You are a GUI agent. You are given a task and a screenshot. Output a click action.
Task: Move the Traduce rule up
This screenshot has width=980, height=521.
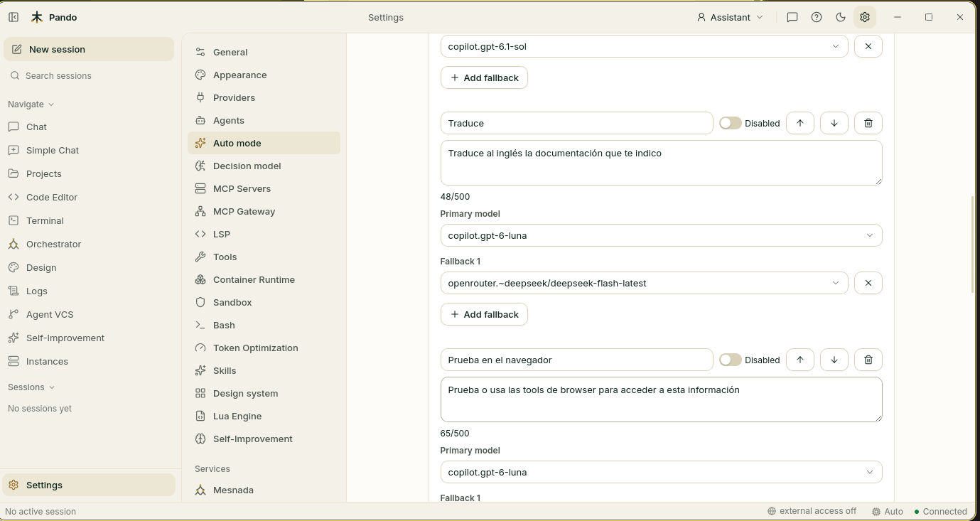pyautogui.click(x=800, y=123)
